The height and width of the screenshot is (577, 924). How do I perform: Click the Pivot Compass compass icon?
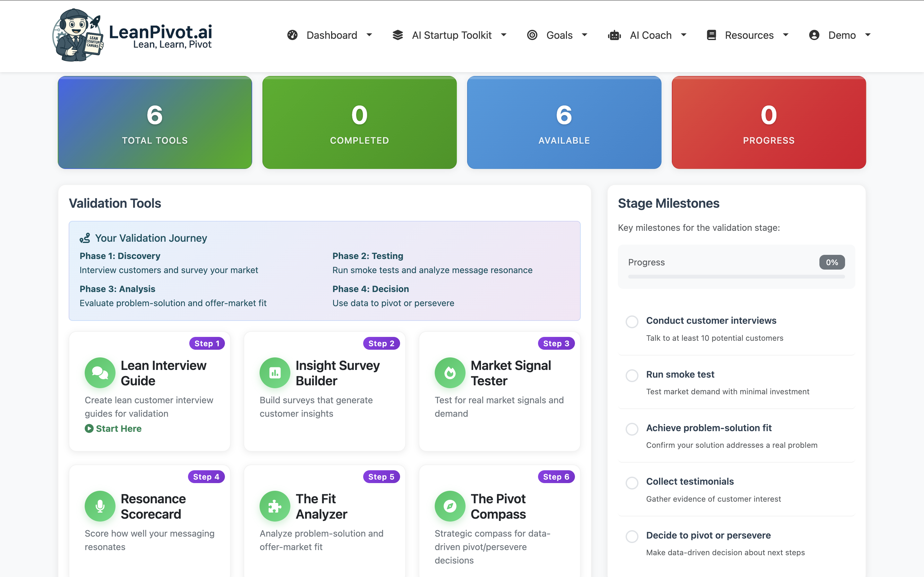[x=450, y=506]
